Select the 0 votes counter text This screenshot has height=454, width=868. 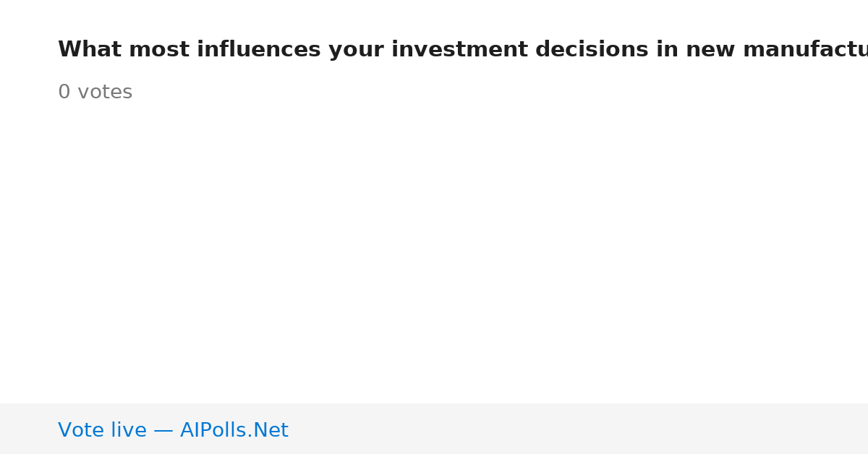95,93
